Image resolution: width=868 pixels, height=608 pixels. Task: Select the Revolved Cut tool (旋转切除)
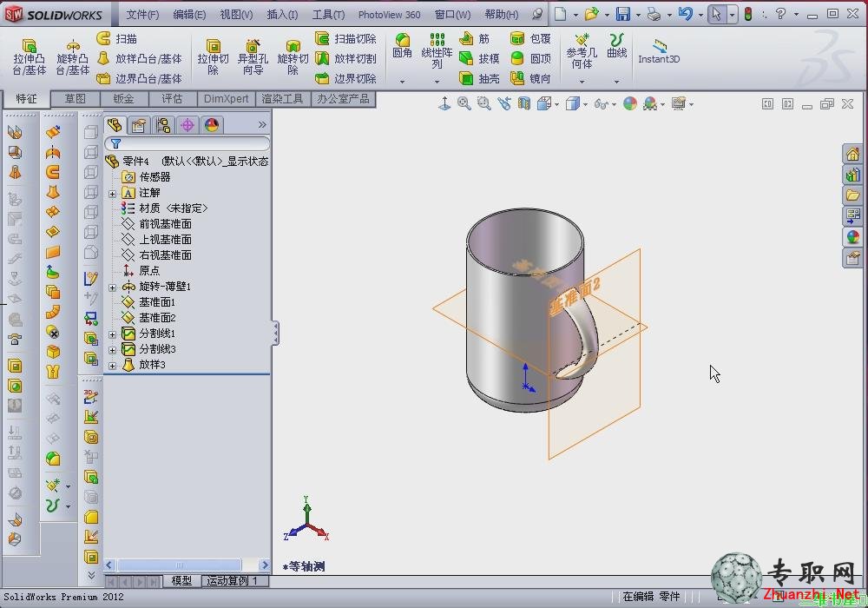coord(293,56)
